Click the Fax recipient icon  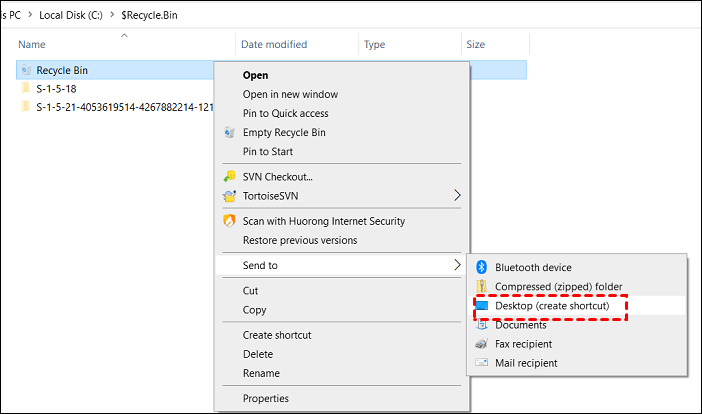point(481,344)
